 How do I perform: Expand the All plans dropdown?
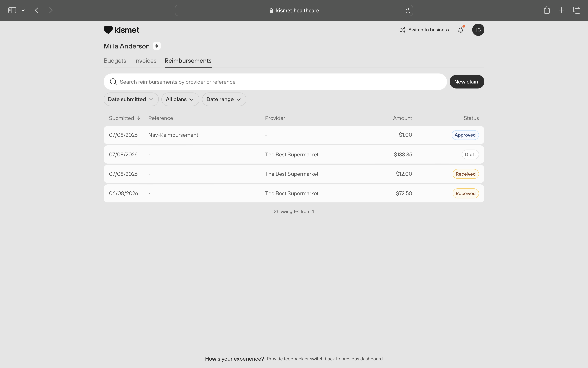tap(180, 99)
